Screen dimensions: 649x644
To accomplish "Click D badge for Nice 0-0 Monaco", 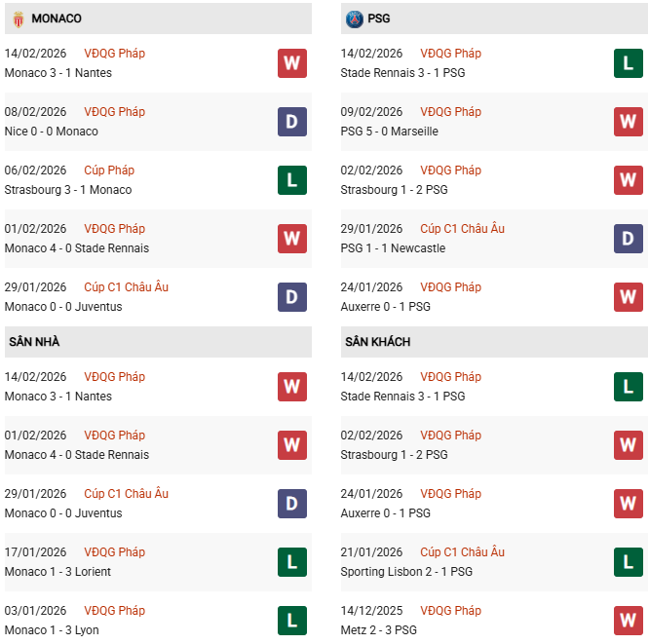I will pos(291,122).
